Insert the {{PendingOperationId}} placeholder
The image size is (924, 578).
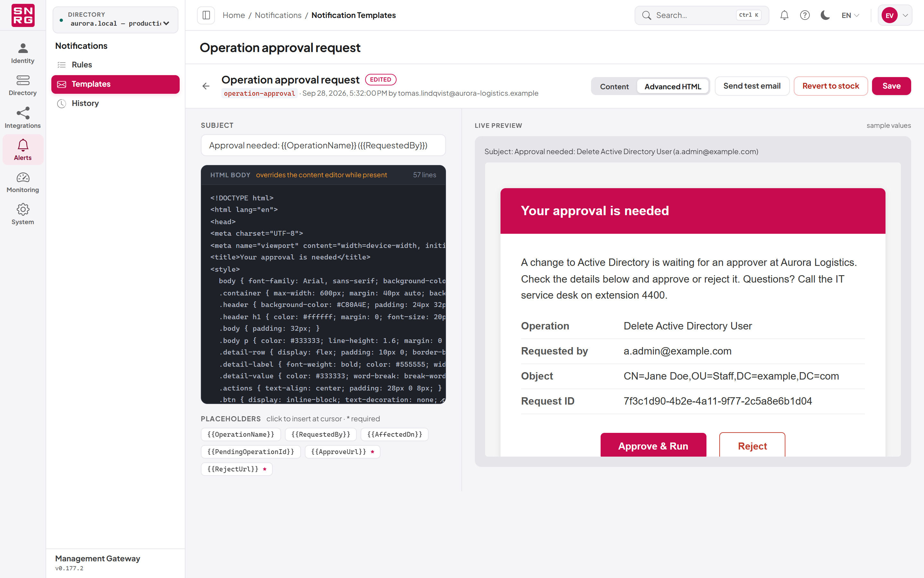tap(251, 451)
